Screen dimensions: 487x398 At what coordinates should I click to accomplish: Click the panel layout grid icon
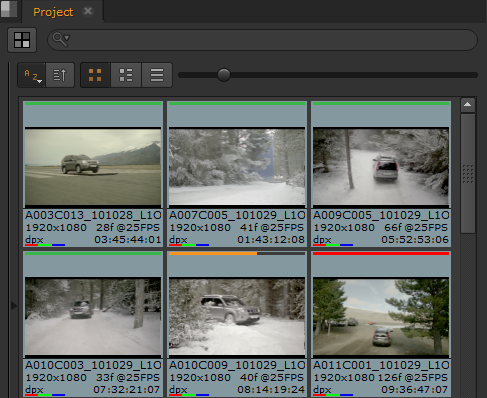22,40
